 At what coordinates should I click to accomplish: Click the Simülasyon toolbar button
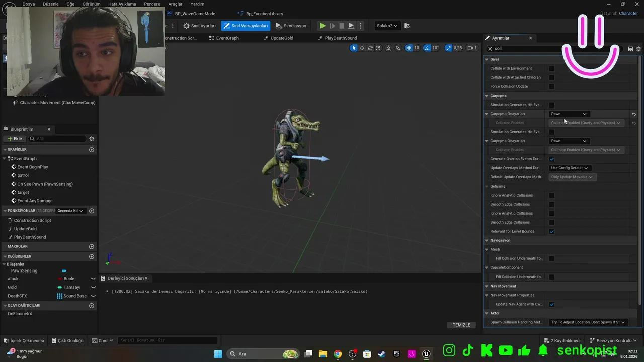point(291,26)
